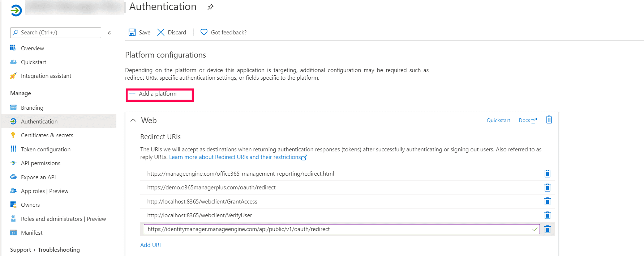Click the Got feedback heart icon

(204, 32)
